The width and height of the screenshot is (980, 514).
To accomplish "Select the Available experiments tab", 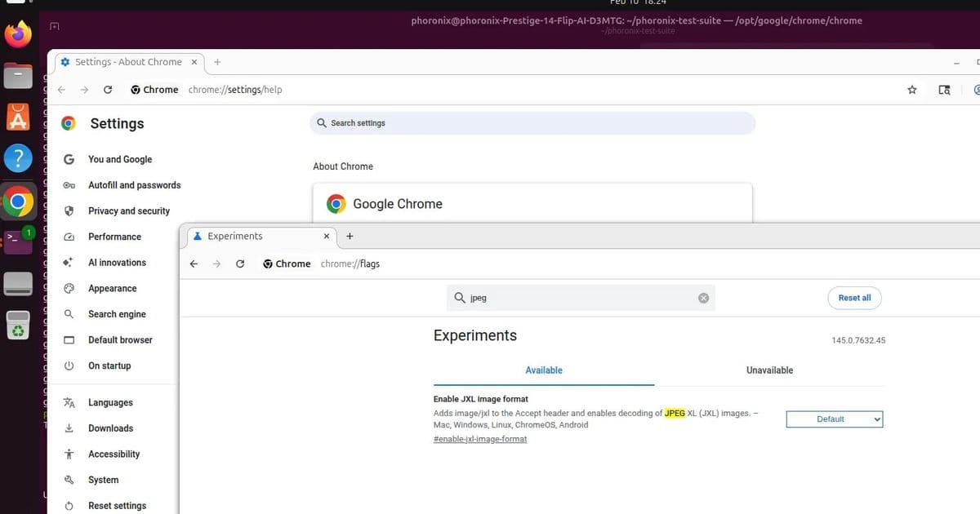I will pyautogui.click(x=544, y=370).
